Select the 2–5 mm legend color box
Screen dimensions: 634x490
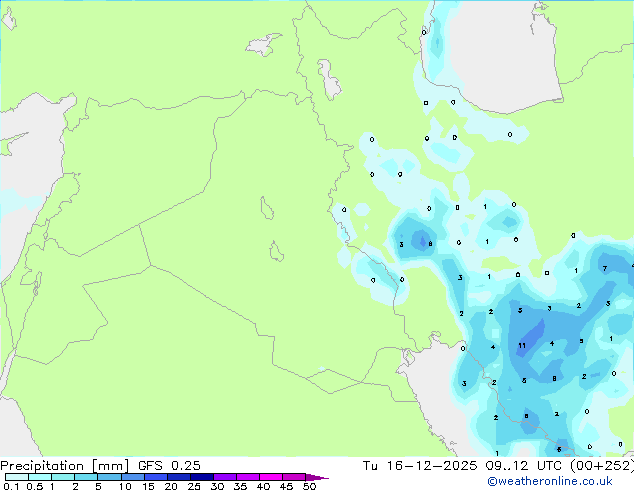point(86,477)
